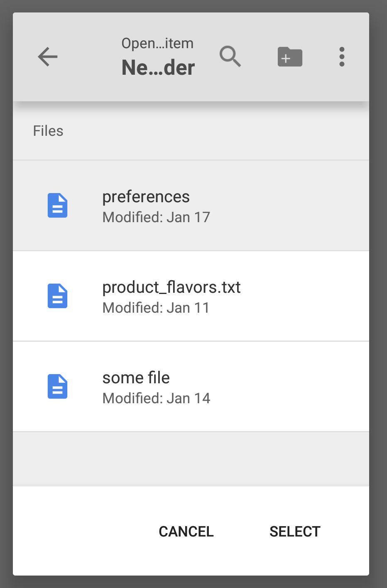Image resolution: width=387 pixels, height=588 pixels.
Task: Select the product_flavors.txt file name
Action: (x=171, y=287)
